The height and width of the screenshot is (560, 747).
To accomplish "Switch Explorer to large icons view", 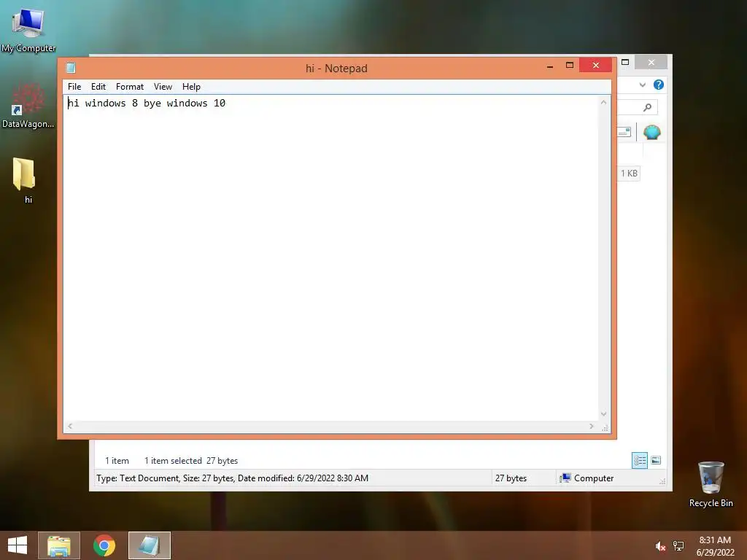I will click(x=656, y=460).
